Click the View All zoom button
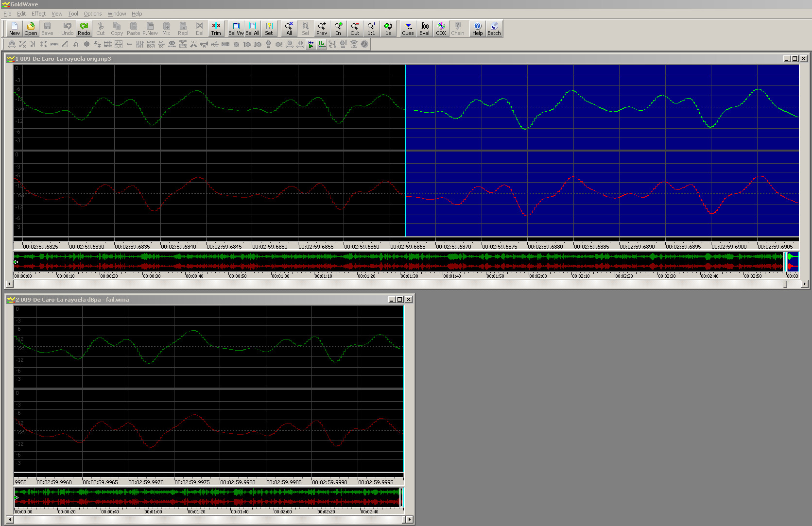This screenshot has height=526, width=812. point(289,29)
